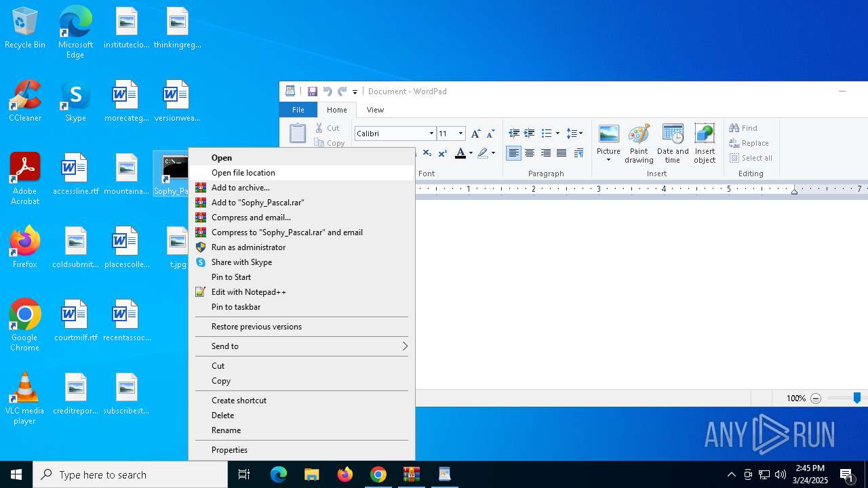Viewport: 868px width, 488px height.
Task: Open the list style dropdown arrow
Action: [x=557, y=134]
